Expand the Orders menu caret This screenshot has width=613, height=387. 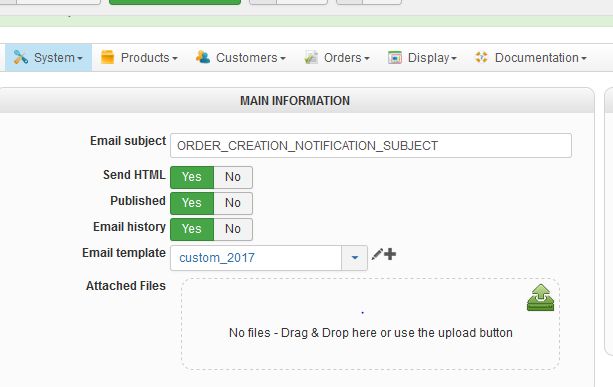pos(367,59)
